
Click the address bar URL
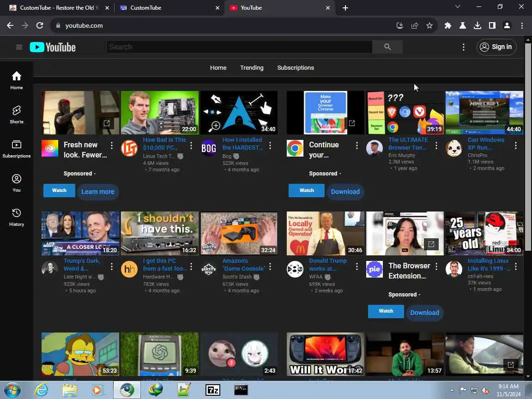tap(84, 25)
